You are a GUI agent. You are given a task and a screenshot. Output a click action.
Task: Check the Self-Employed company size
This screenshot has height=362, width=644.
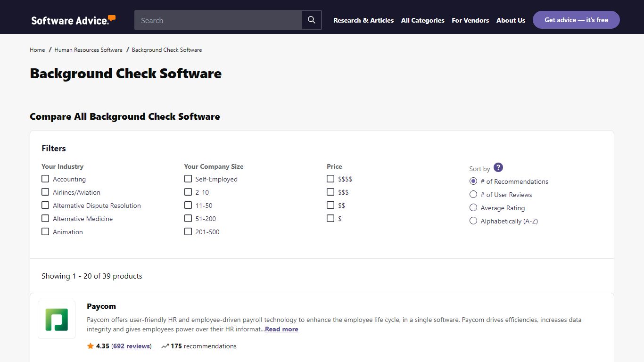[x=188, y=179]
